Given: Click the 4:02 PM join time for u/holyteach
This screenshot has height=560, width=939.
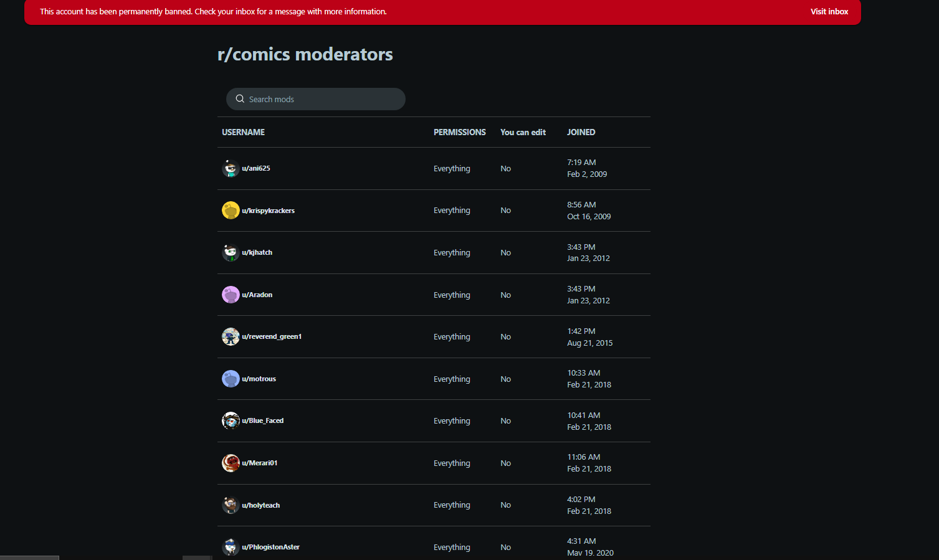Looking at the screenshot, I should (x=581, y=500).
